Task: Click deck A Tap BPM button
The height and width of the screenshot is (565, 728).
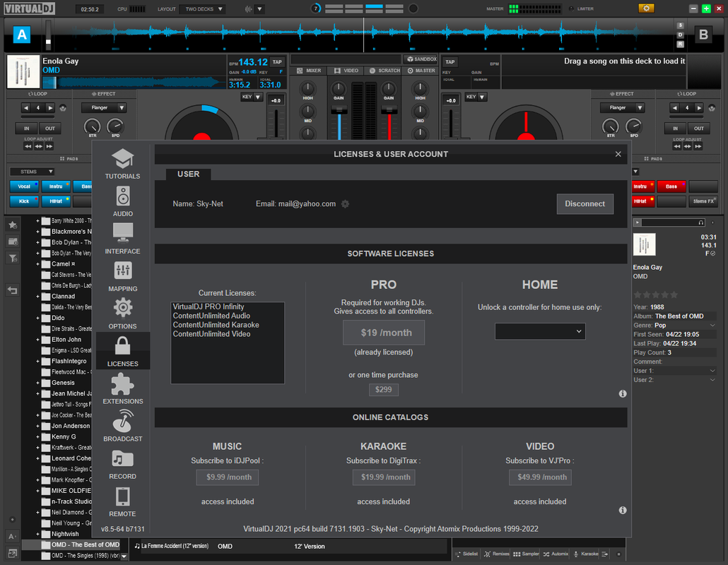Action: [x=277, y=61]
